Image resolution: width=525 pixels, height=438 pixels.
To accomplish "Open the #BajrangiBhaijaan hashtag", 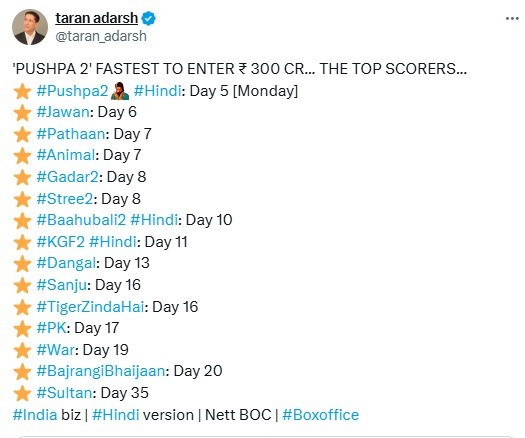I will 101,371.
